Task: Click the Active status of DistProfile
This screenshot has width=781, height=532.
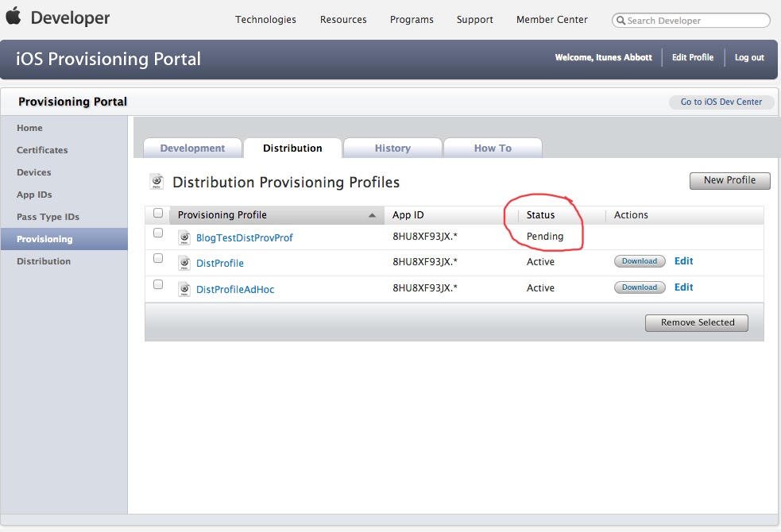Action: coord(540,262)
